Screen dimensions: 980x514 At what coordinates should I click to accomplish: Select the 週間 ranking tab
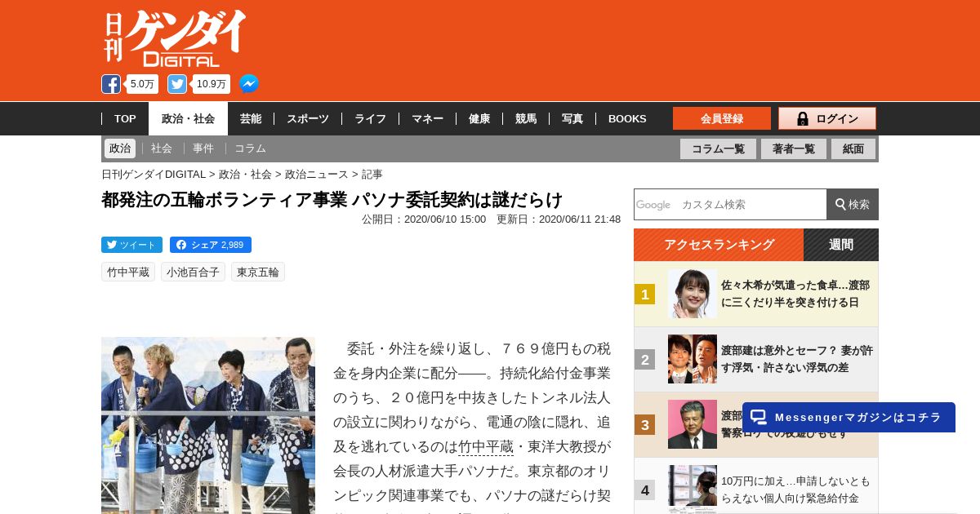[x=841, y=245]
